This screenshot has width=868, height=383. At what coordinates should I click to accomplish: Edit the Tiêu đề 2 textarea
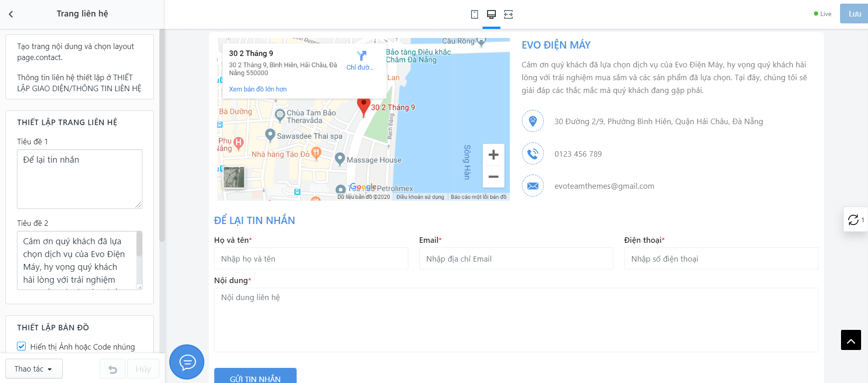pos(80,260)
